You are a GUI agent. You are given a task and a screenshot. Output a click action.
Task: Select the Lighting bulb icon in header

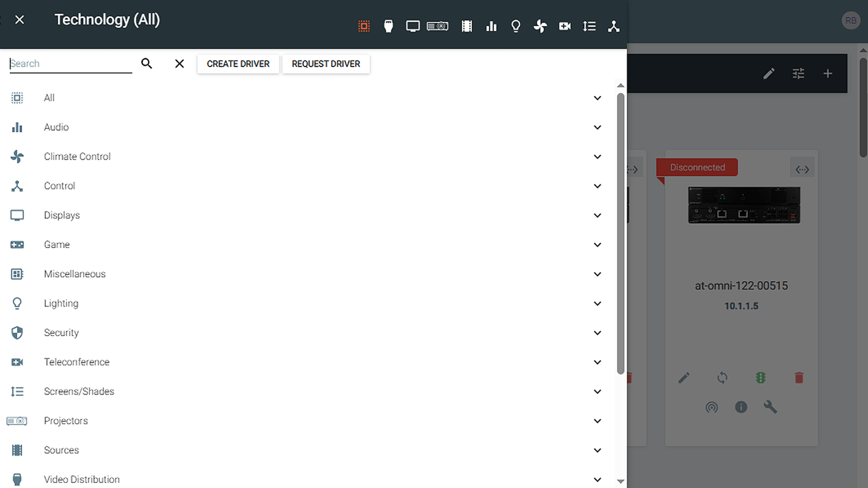pyautogui.click(x=516, y=26)
